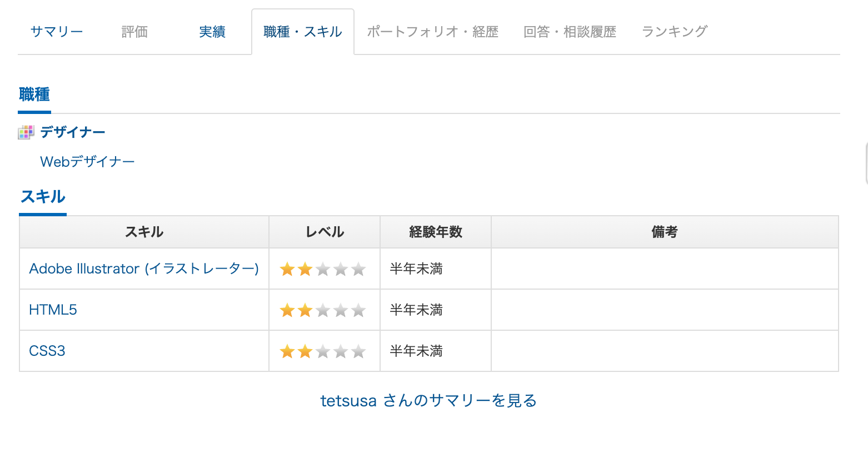Click the star rating in CSS3 row
Viewport: 868px width, 467px height.
pos(323,351)
